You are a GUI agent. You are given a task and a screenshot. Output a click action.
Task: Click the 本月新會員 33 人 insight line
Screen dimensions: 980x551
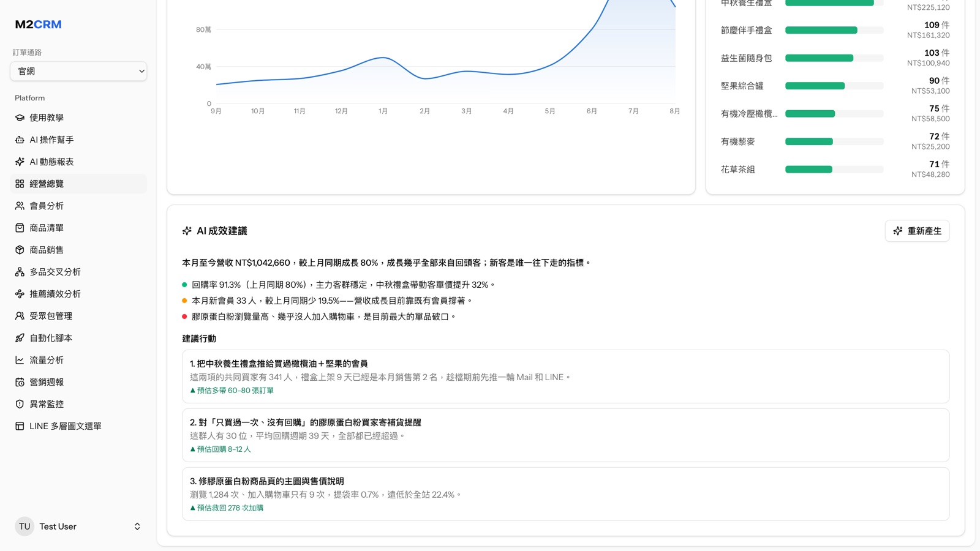click(x=327, y=301)
